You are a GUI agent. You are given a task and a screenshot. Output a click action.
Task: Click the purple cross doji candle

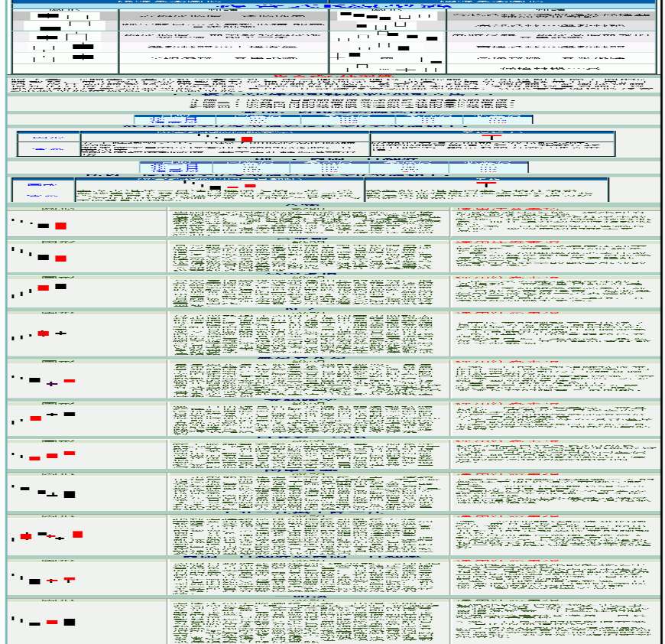point(51,383)
